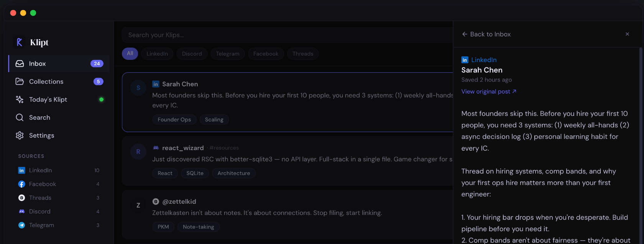Click the detail panel scrollbar
This screenshot has height=244, width=644.
click(641, 146)
